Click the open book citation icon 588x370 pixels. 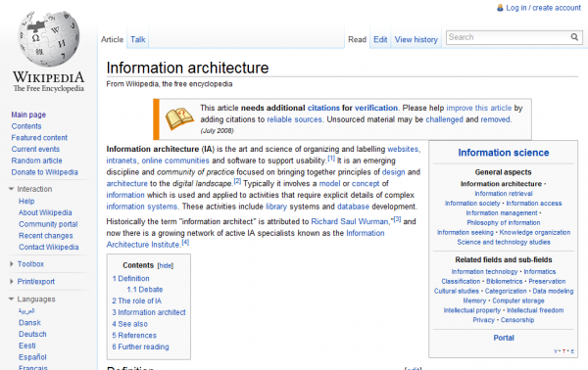click(179, 118)
